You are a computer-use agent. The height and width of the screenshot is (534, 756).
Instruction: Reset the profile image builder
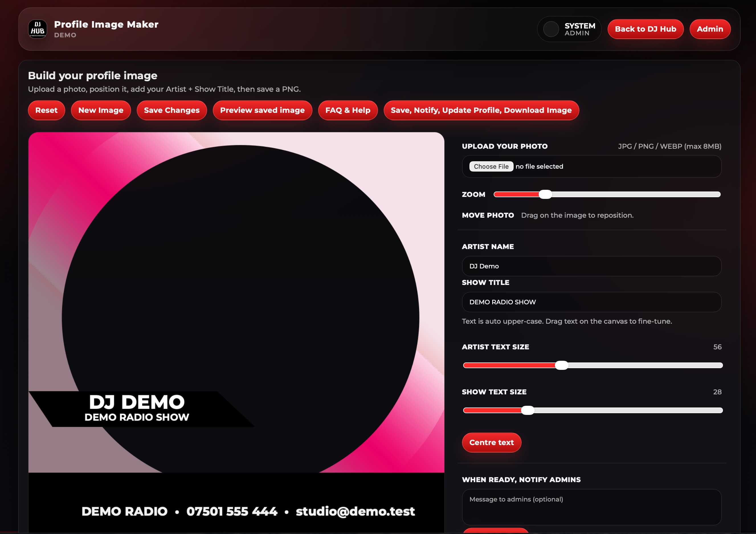coord(46,110)
